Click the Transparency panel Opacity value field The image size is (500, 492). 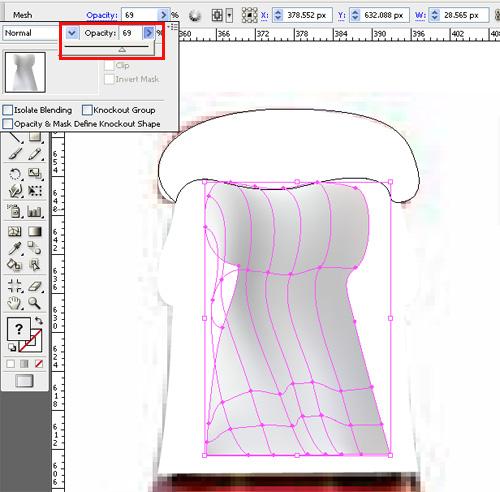click(131, 33)
